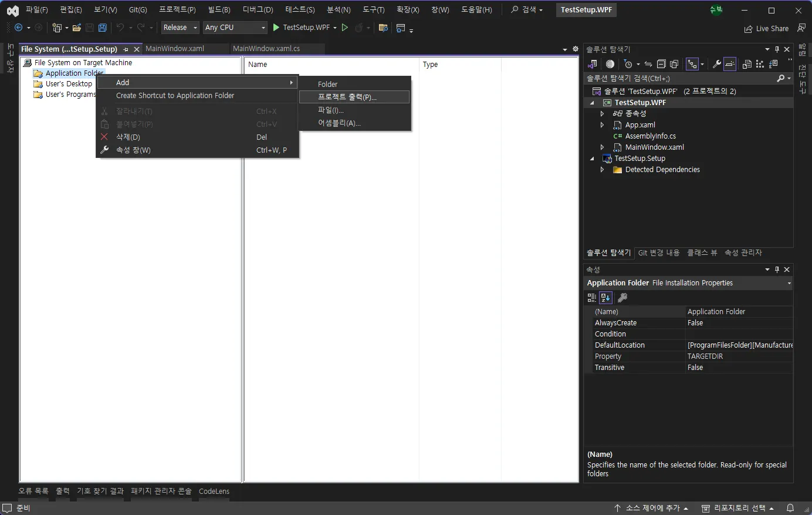The image size is (812, 515).
Task: Collapse the TestSetup.Setup project node
Action: [x=591, y=159]
